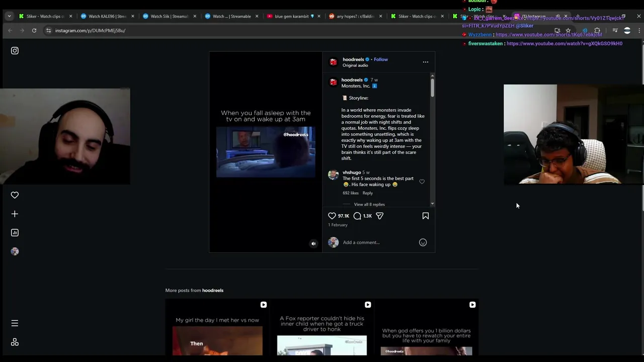The height and width of the screenshot is (362, 644).
Task: Open the More hamburger menu in sidebar
Action: [15, 323]
